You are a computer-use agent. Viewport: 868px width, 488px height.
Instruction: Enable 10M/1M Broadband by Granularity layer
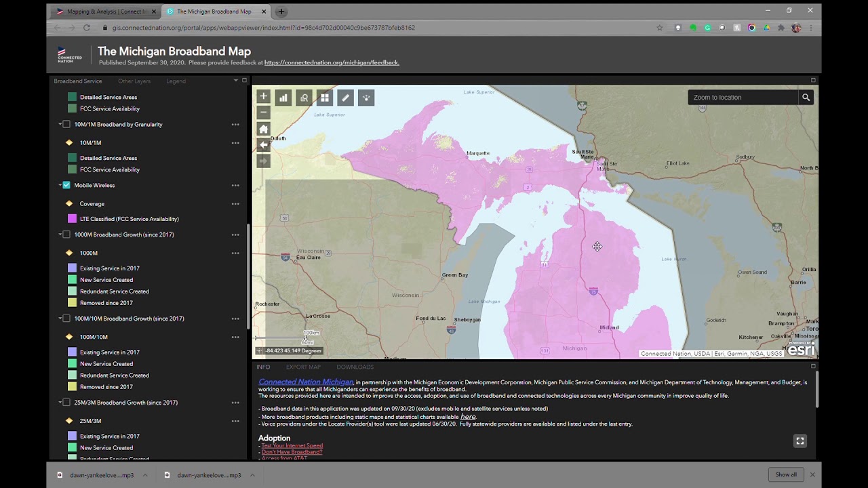point(66,125)
